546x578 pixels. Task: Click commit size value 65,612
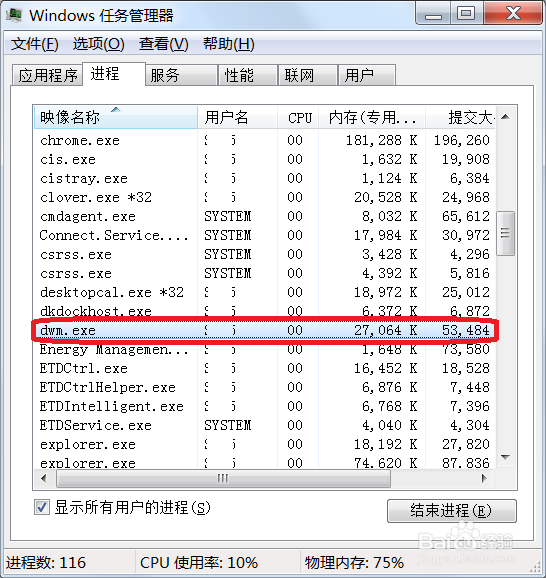[466, 216]
